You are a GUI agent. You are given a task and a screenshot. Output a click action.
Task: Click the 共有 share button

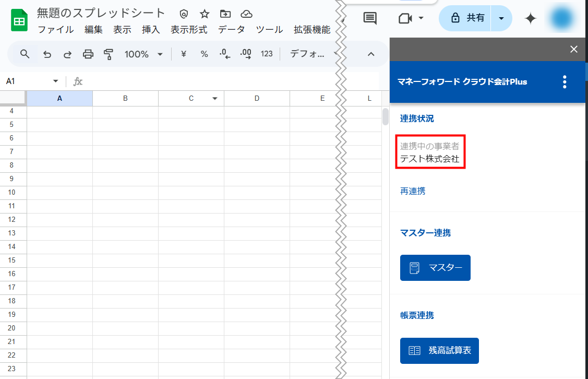point(465,18)
